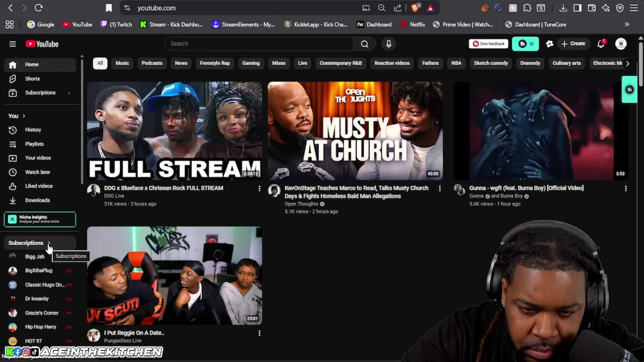Open options menu for DDG stream video

[260, 189]
